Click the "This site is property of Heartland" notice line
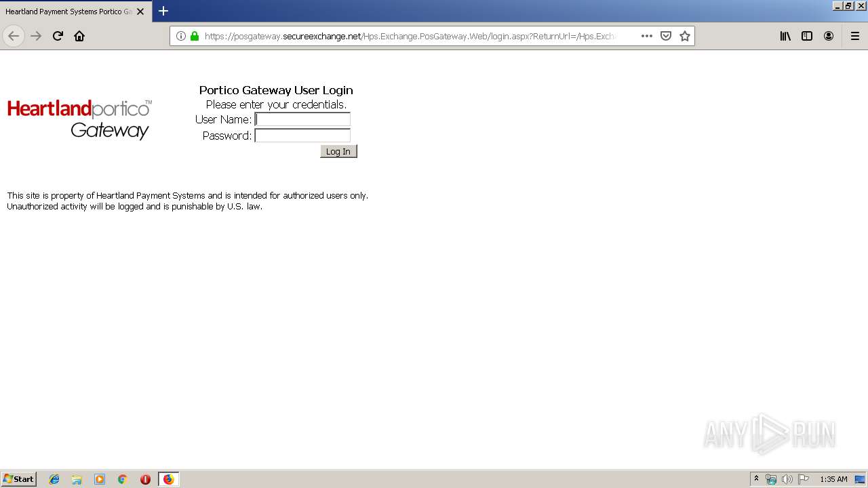This screenshot has height=488, width=868. tap(187, 195)
